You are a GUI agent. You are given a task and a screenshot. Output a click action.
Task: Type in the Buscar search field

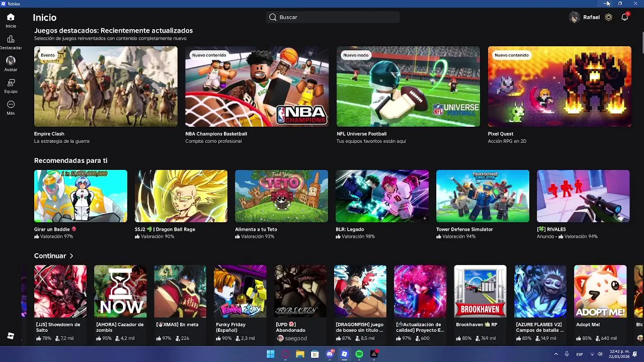pos(333,17)
